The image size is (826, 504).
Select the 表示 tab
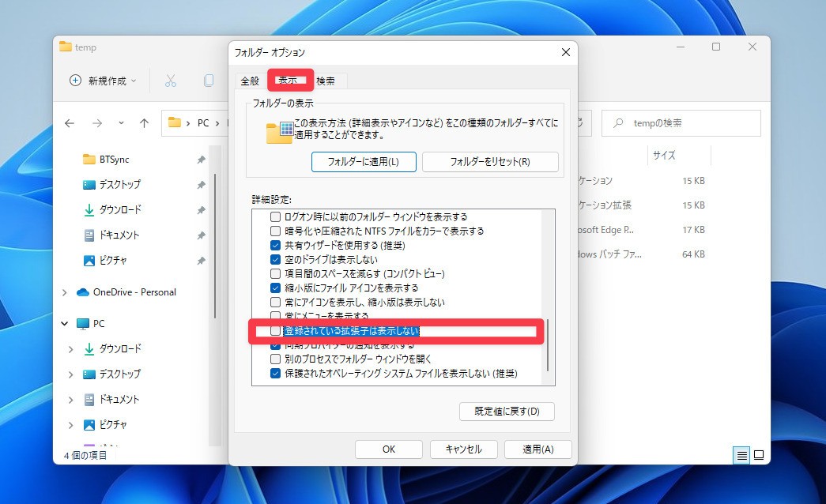click(288, 80)
